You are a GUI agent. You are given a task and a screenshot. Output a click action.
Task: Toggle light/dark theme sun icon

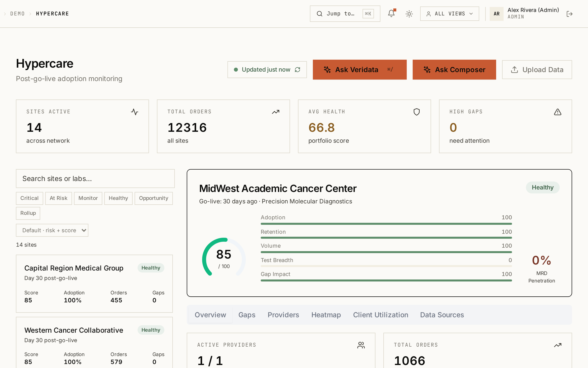click(x=409, y=14)
